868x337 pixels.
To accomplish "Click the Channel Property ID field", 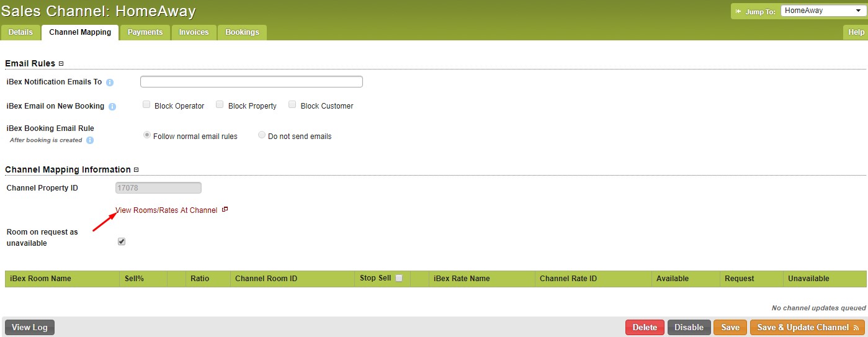I will 158,187.
